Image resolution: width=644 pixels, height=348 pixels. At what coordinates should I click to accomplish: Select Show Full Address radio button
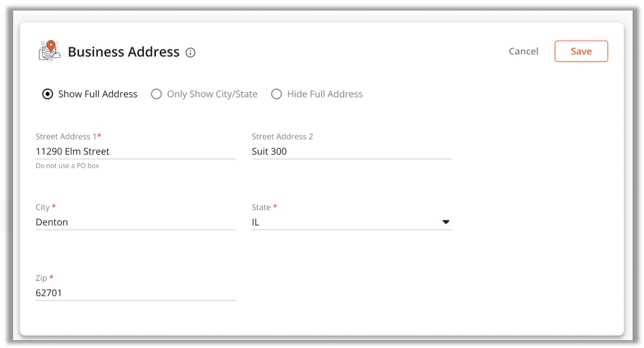[47, 94]
